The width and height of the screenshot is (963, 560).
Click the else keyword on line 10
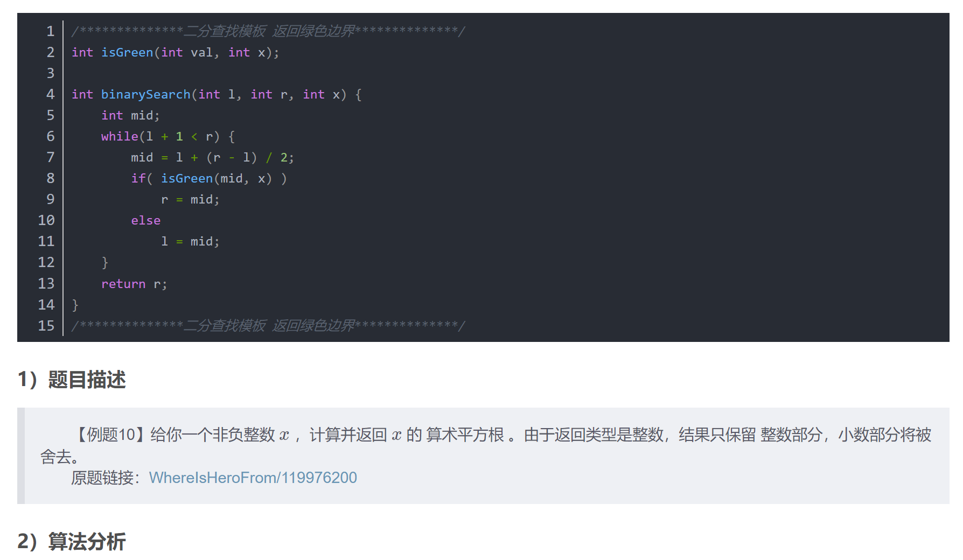(145, 220)
